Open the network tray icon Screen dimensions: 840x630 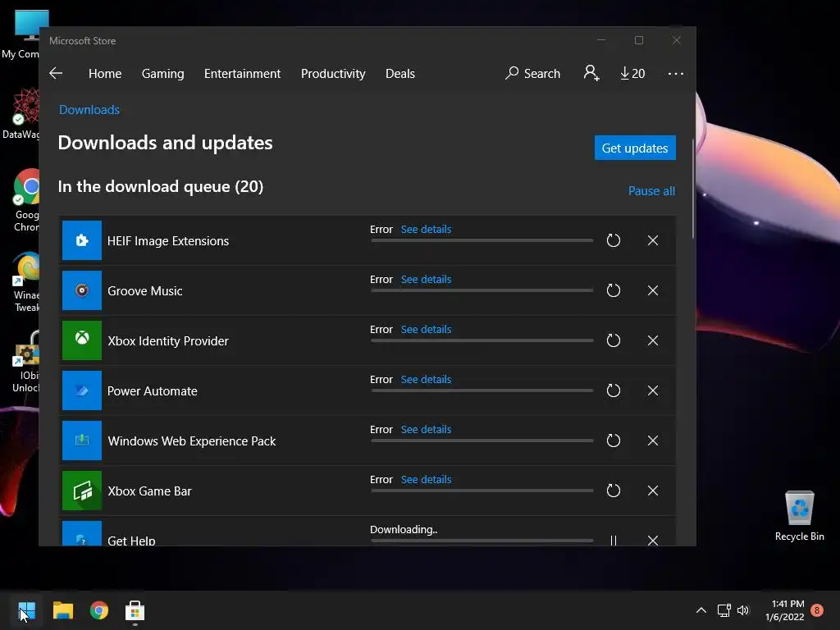pos(724,610)
